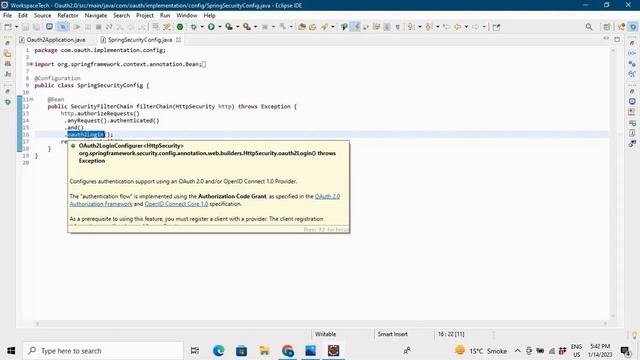Image resolution: width=640 pixels, height=360 pixels.
Task: Click the Resume debug icon
Action: coord(77,27)
